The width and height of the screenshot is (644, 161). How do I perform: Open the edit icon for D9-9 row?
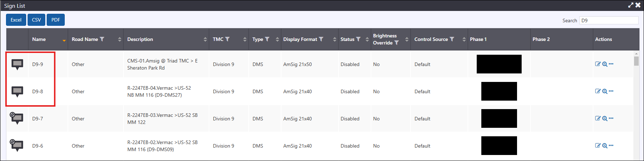tap(598, 64)
